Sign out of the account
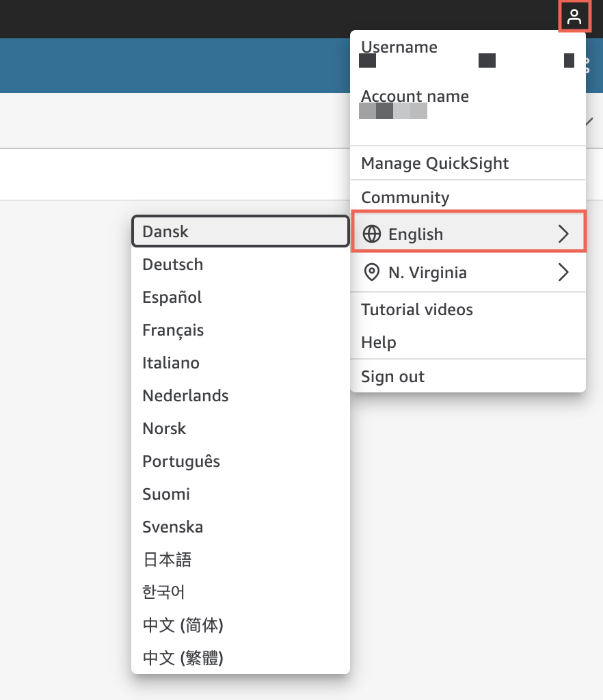Screen dimensions: 603x700 [x=392, y=377]
